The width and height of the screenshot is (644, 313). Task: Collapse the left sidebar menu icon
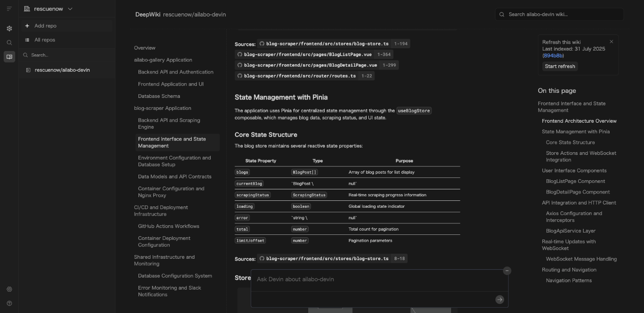tap(9, 9)
